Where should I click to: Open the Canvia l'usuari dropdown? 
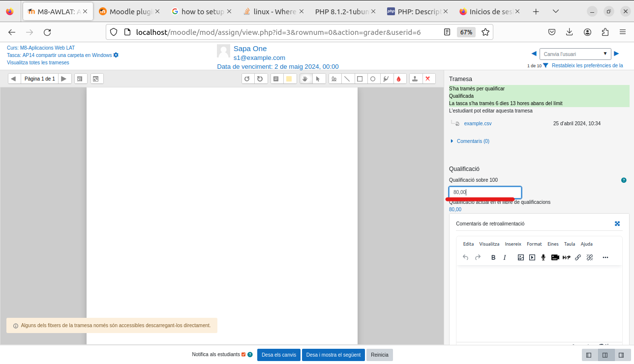pos(574,54)
